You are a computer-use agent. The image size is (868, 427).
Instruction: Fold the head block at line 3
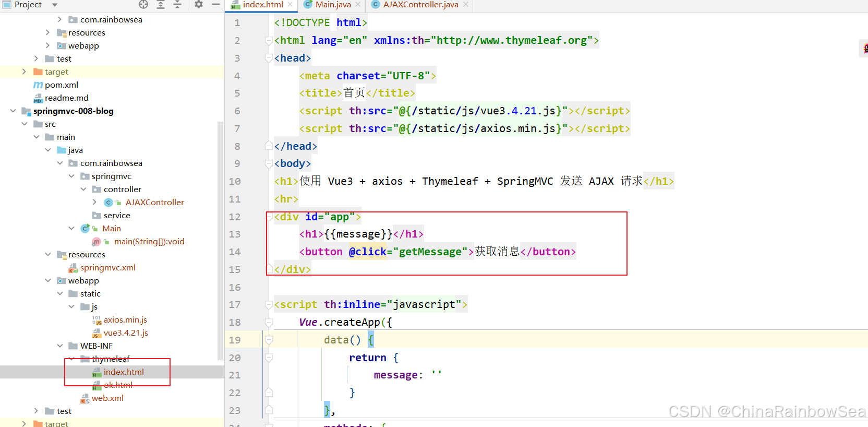[x=269, y=58]
